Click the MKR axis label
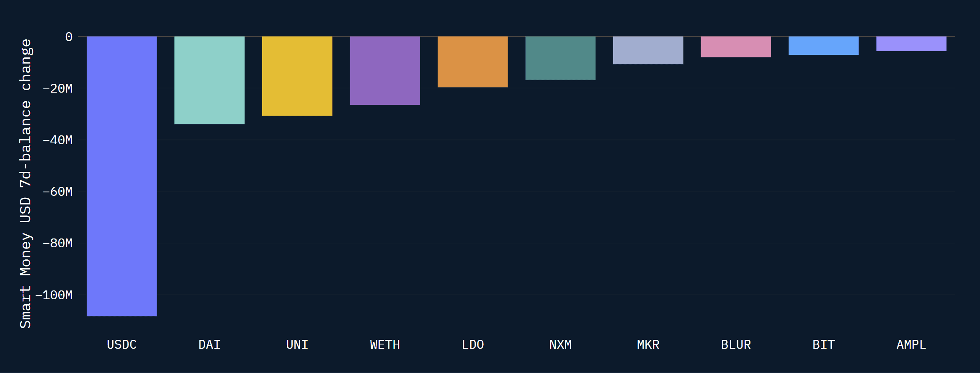Screen dimensions: 980x373 point(648,345)
